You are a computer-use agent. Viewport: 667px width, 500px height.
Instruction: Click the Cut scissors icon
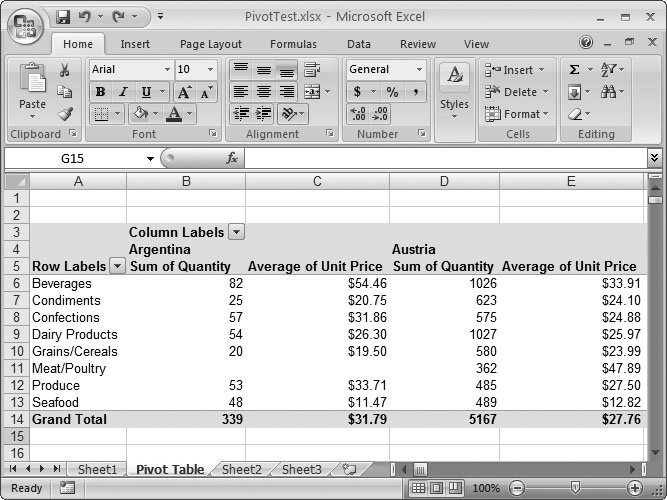[x=65, y=70]
